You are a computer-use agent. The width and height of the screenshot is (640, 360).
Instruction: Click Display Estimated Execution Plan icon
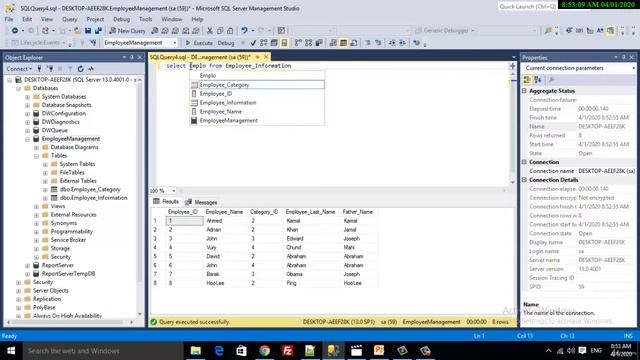point(264,43)
